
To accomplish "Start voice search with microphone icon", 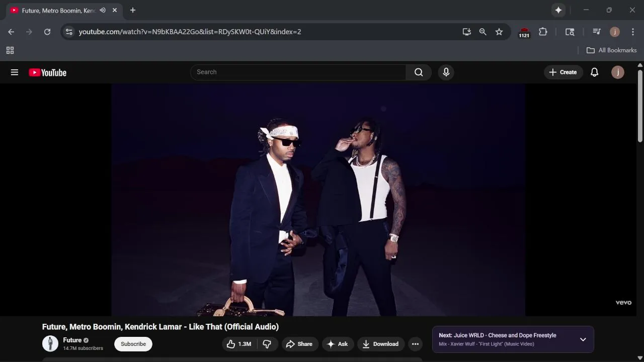I will coord(446,72).
